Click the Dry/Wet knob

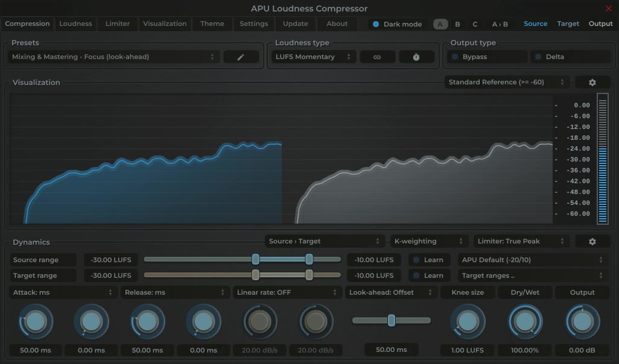tap(525, 322)
